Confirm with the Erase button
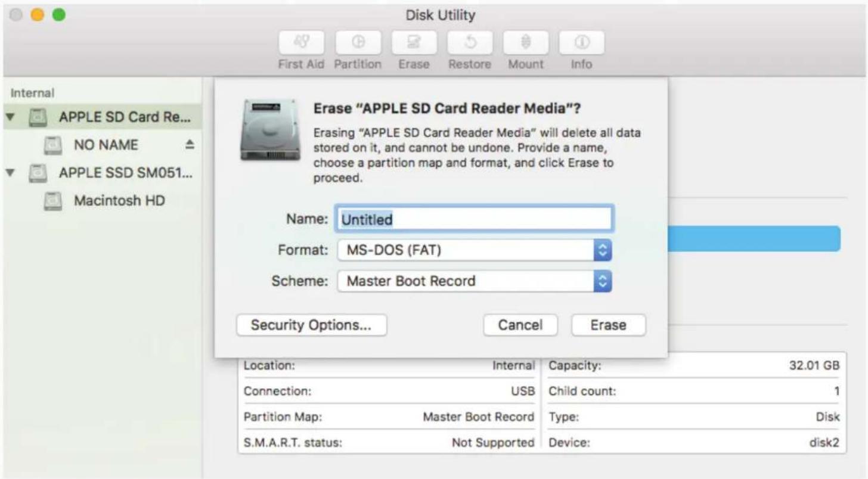The width and height of the screenshot is (868, 479). (x=609, y=325)
